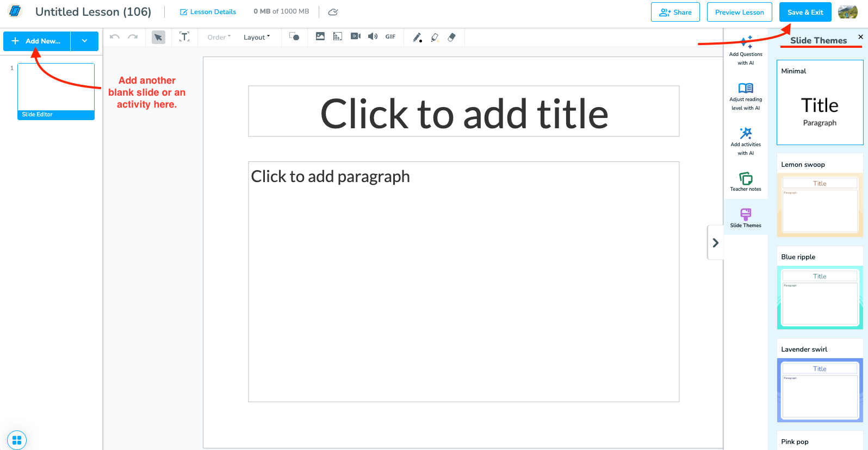Select the pointer selection tool
868x450 pixels.
pos(158,37)
